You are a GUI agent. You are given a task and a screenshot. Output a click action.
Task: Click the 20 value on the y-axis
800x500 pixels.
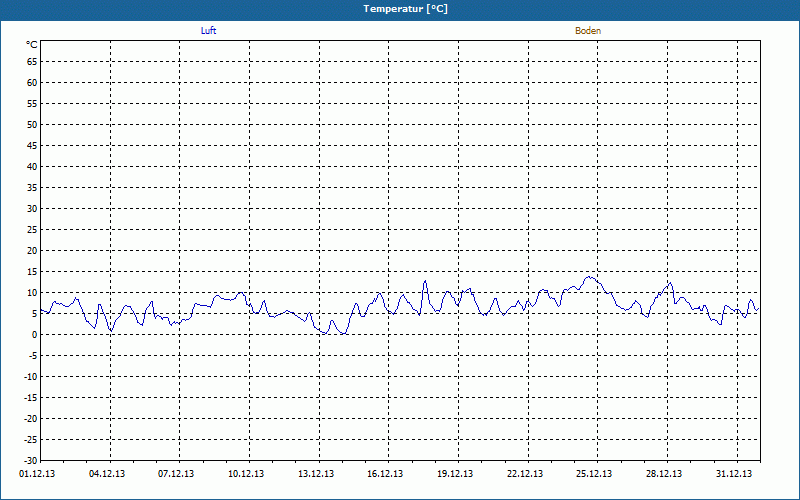coord(32,251)
